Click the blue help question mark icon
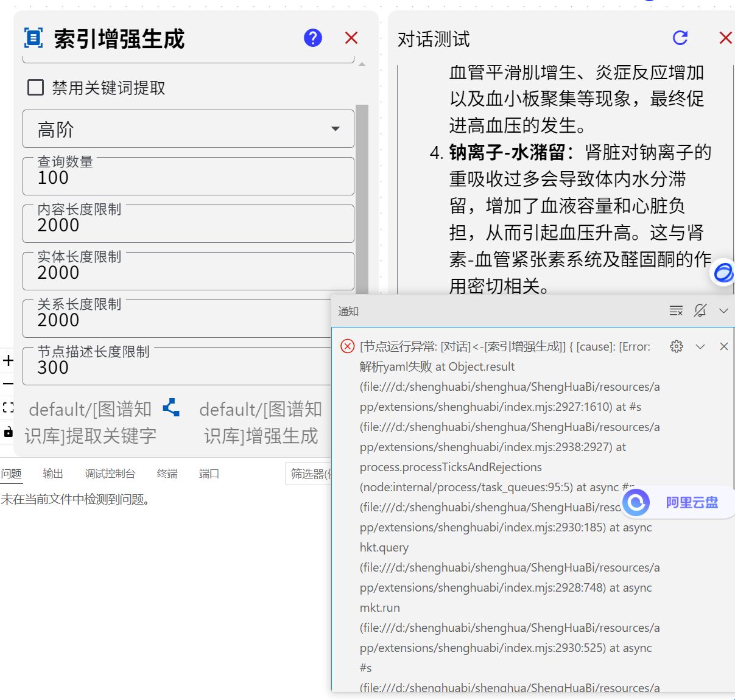The height and width of the screenshot is (700, 735). tap(312, 38)
